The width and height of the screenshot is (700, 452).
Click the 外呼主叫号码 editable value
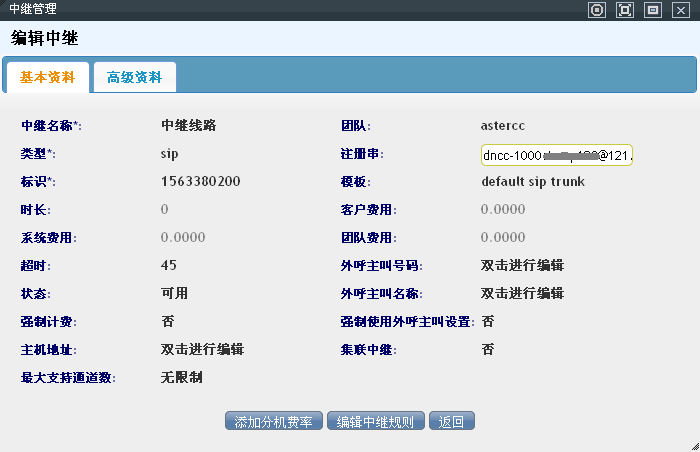coord(522,266)
